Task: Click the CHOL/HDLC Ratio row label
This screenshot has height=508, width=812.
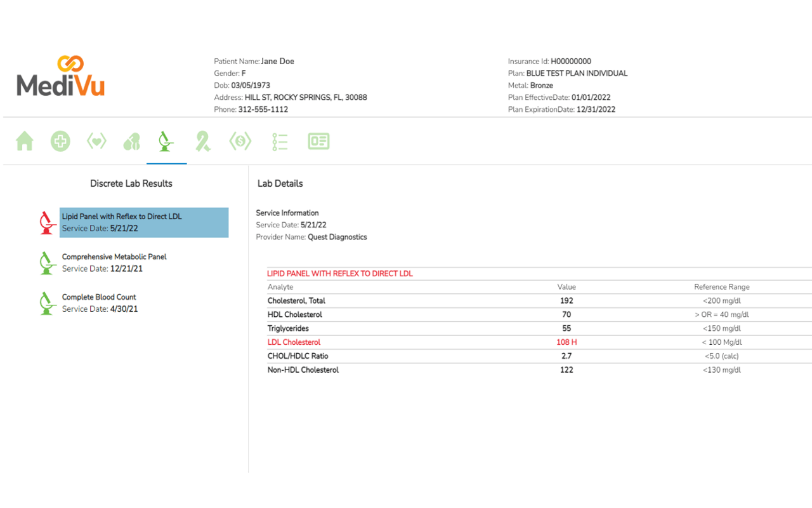Action: click(x=298, y=356)
